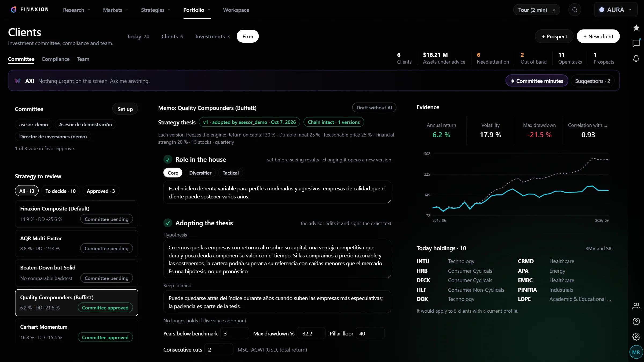Viewport: 644px width, 362px height.
Task: Click the Years below benchmark field
Action: [x=235, y=333]
